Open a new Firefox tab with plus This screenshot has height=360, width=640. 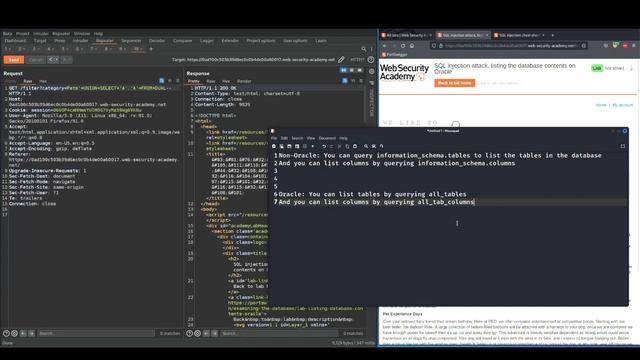[x=553, y=36]
